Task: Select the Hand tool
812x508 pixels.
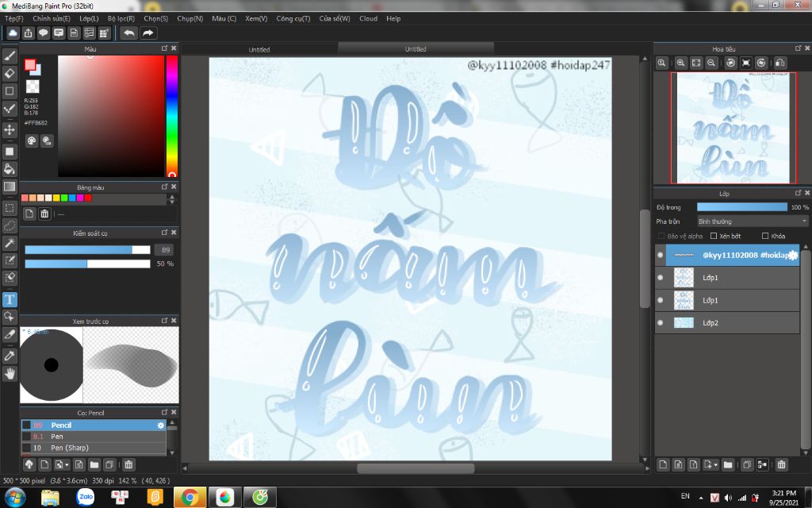Action: (10, 374)
